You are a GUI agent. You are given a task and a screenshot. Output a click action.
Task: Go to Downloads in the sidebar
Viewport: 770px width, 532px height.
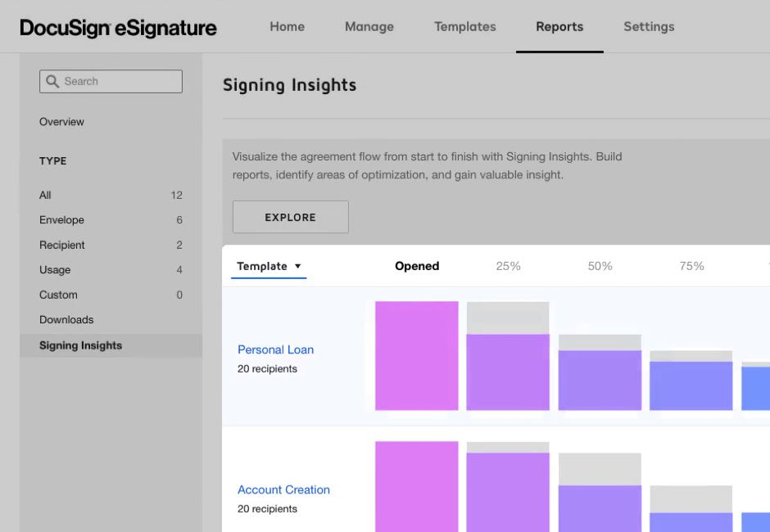coord(66,320)
